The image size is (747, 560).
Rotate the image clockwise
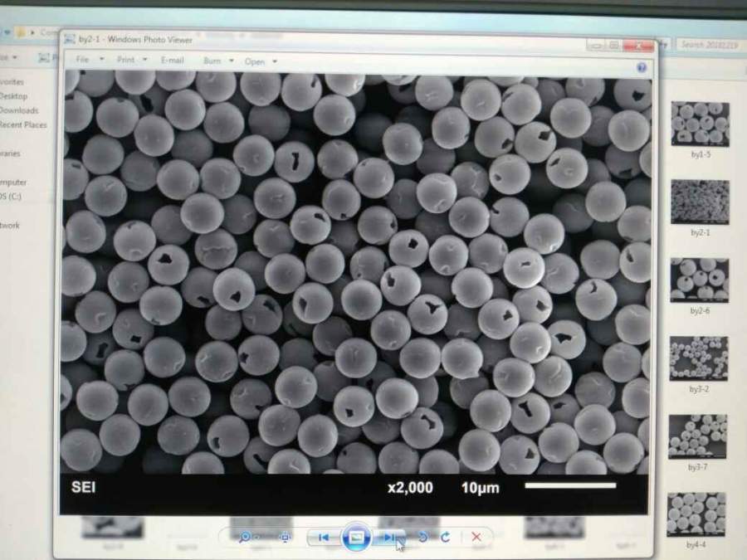click(445, 538)
